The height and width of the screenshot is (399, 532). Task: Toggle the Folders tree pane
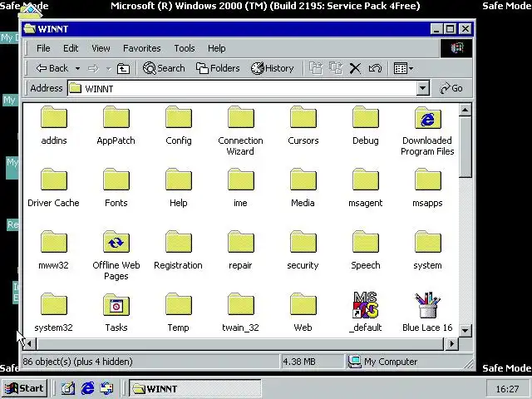point(218,68)
